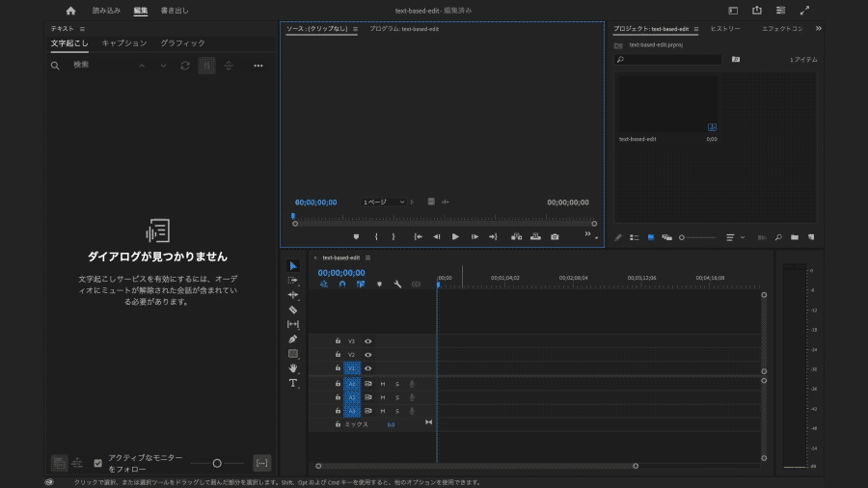Play the Source monitor clip
Viewport: 868px width, 488px height.
pyautogui.click(x=455, y=237)
